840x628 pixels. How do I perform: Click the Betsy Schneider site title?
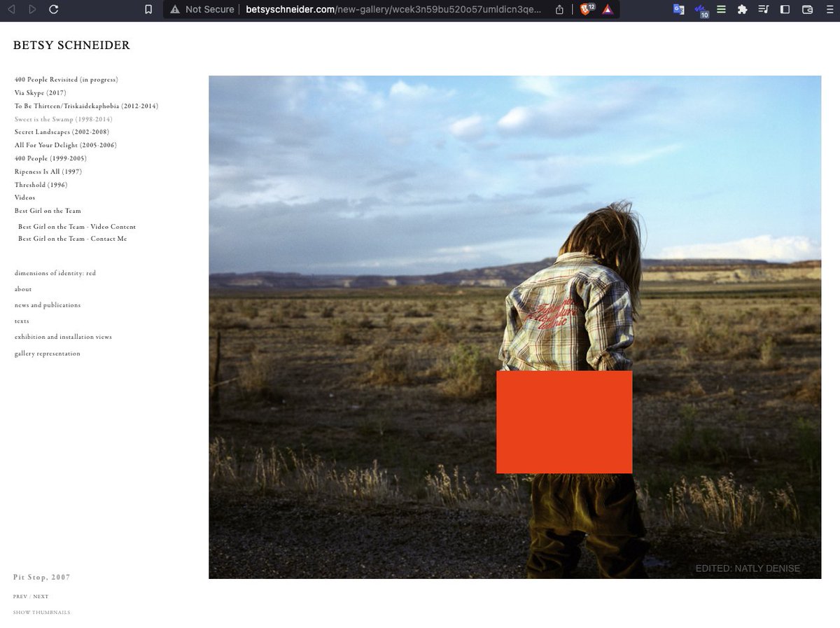71,46
